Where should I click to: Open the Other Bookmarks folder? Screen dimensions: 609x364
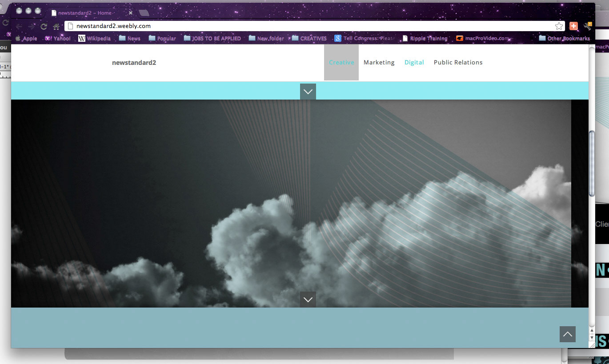pyautogui.click(x=564, y=38)
